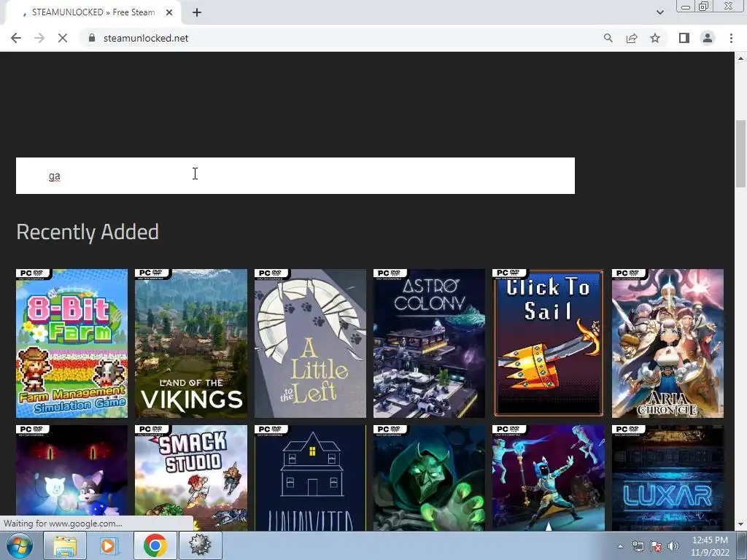Open the Action Center flag icon
The image size is (747, 560).
656,546
